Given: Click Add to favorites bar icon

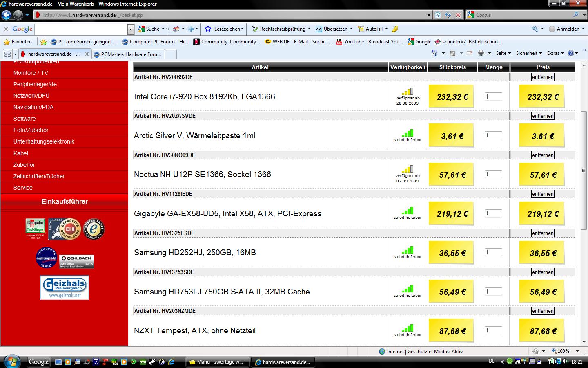Looking at the screenshot, I should point(43,42).
